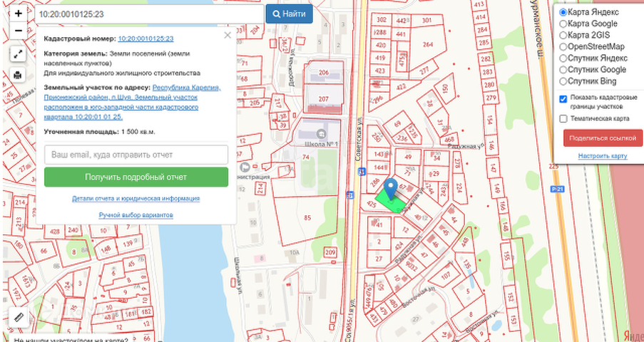644x342 pixels.
Task: Zoom in the map with plus button
Action: 19,14
